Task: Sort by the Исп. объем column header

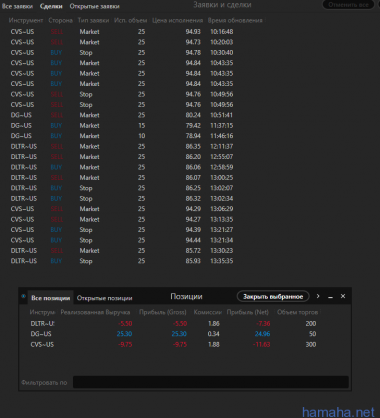Action: coord(130,20)
